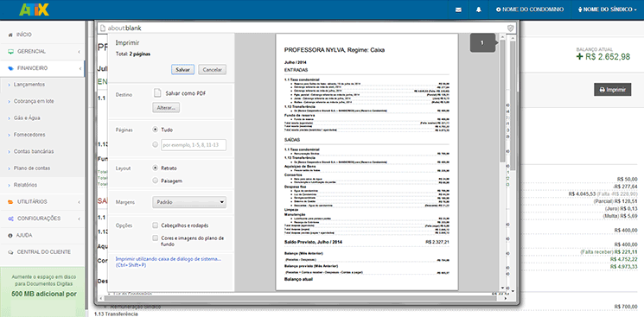Click the monitor icon beside GERENCIAL
644x317 pixels.
(x=10, y=52)
